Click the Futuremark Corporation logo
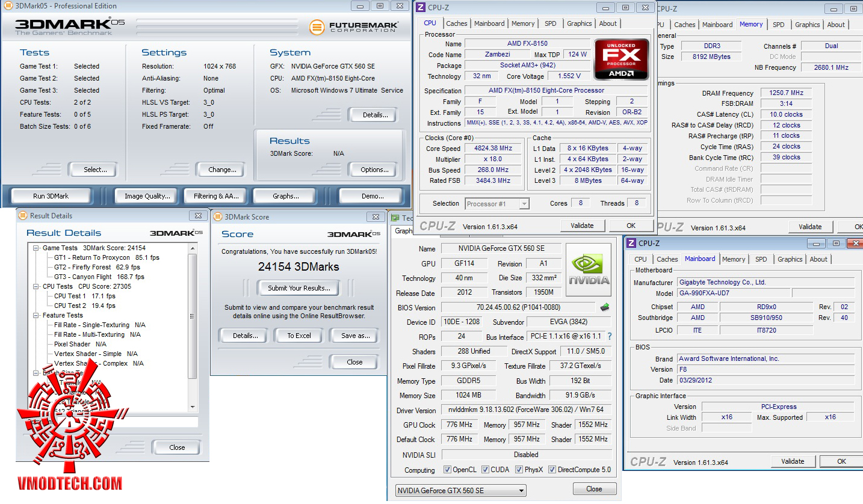 354,27
